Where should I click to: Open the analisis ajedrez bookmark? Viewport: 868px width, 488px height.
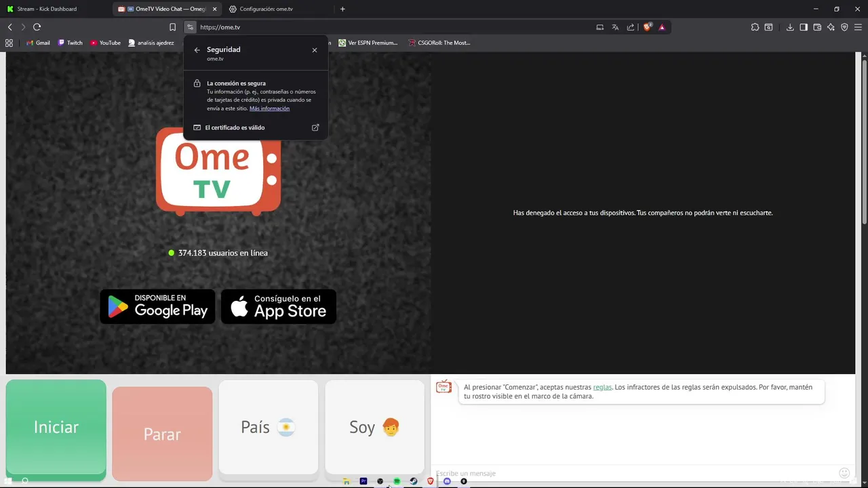tap(151, 43)
